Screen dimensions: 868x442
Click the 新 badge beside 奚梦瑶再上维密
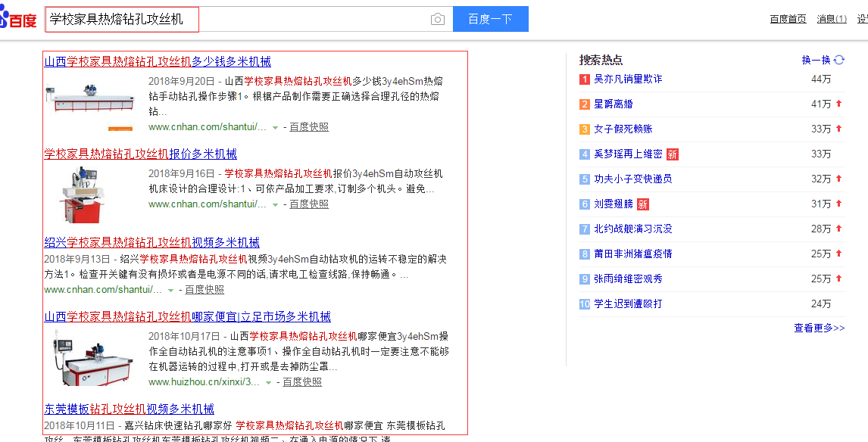(672, 154)
